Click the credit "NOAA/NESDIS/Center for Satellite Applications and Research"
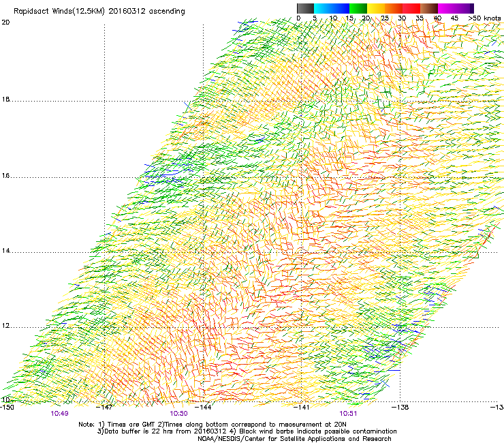The width and height of the screenshot is (504, 443). [x=294, y=439]
